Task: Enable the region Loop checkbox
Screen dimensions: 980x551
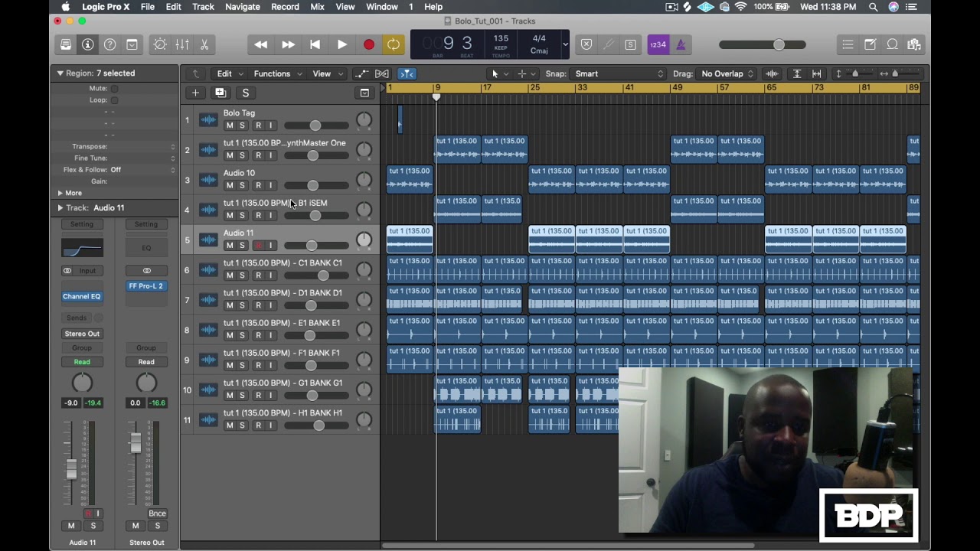Action: click(114, 99)
